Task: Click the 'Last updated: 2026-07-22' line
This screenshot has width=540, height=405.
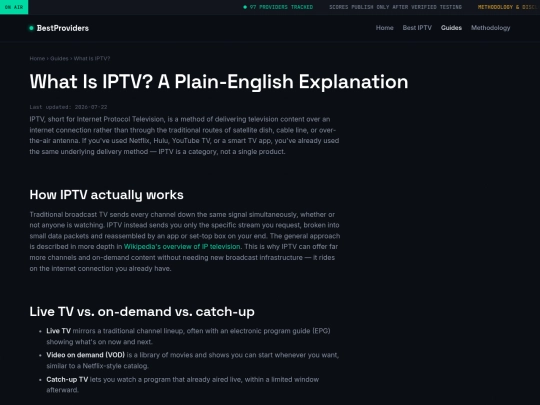Action: tap(68, 107)
